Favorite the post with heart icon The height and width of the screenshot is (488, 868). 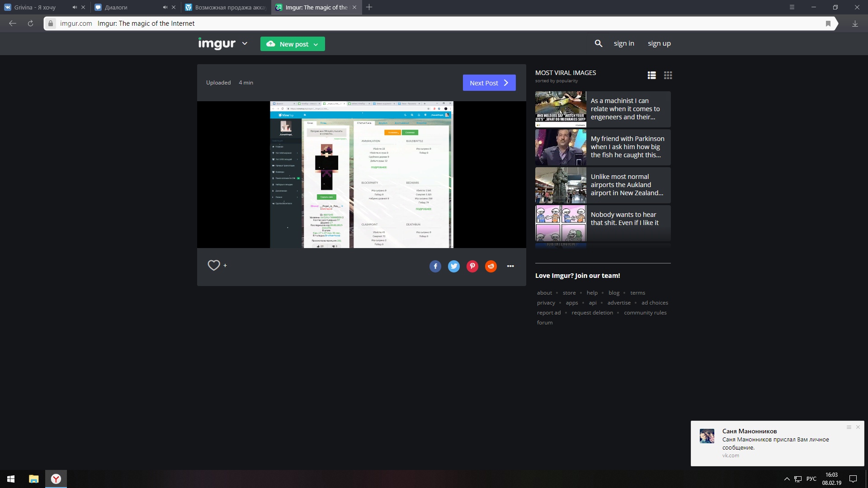[214, 265]
